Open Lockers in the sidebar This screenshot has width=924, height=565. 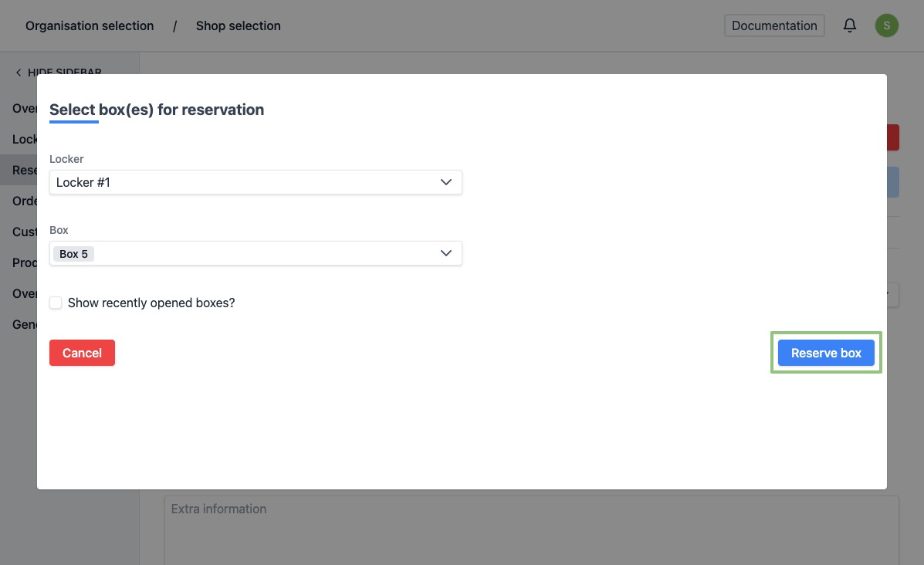coord(25,139)
